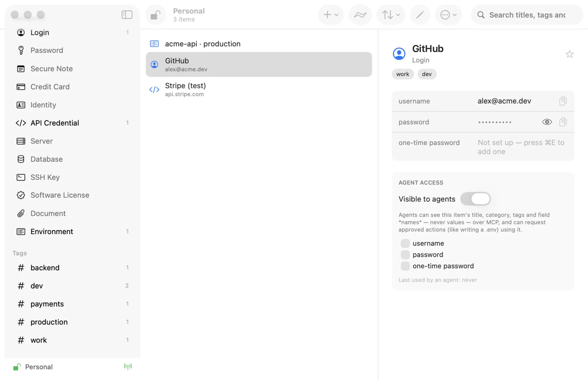
Task: Toggle the sidebar panel icon
Action: click(127, 15)
